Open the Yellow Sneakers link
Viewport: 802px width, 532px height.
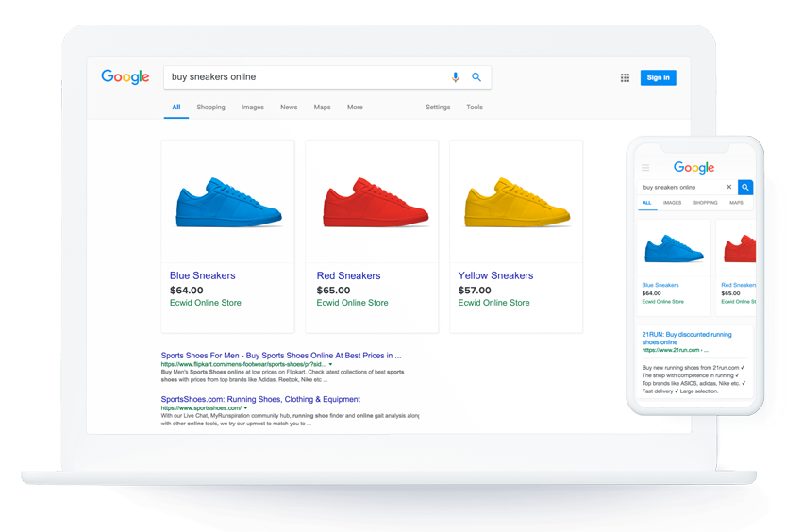[495, 275]
